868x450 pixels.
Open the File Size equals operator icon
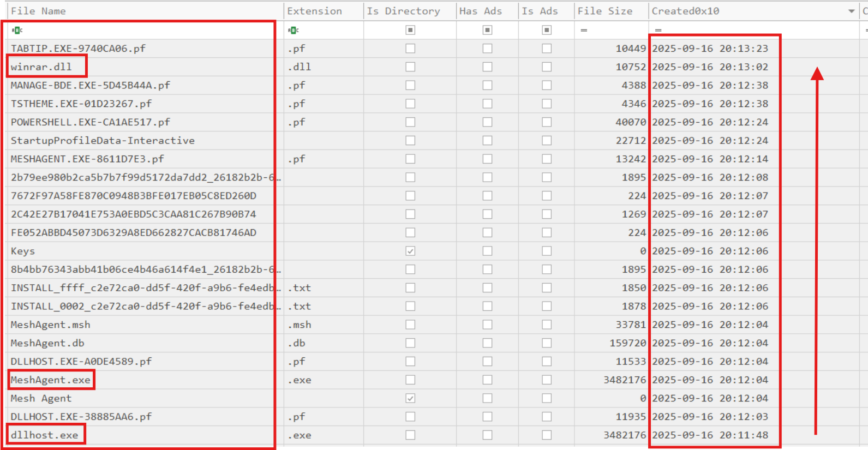[x=584, y=31]
